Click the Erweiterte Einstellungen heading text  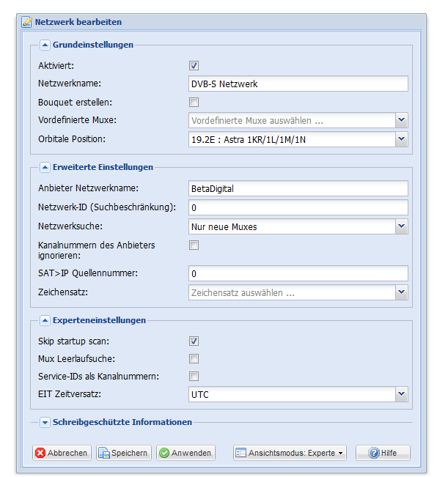click(x=103, y=167)
